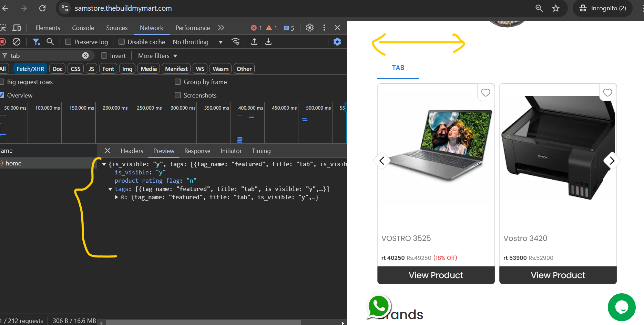Open the More filters dropdown

click(x=157, y=55)
